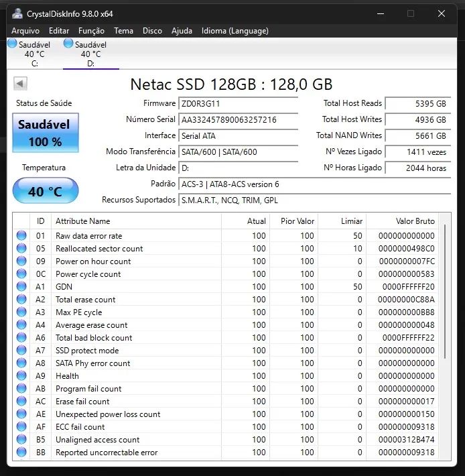Screen dimensions: 465x476
Task: Select the D: drive tab
Action: point(91,54)
